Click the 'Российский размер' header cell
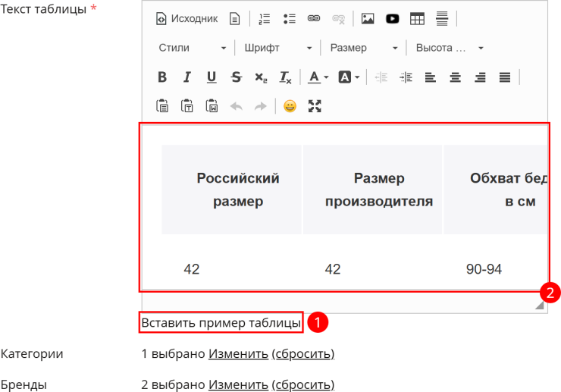 tap(231, 190)
